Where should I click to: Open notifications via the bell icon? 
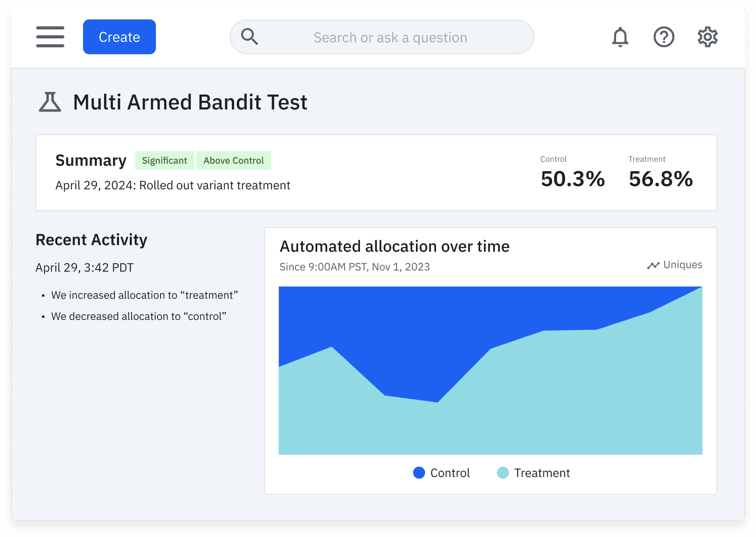(x=620, y=37)
